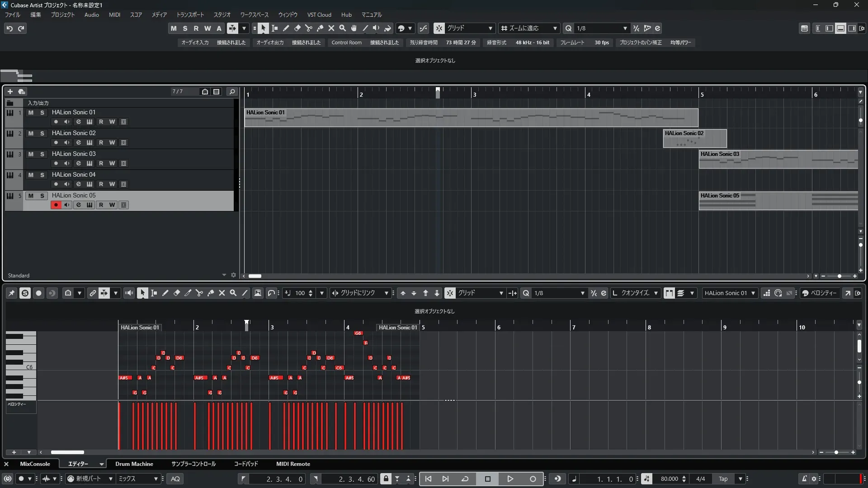Screen dimensions: 868x488
Task: Select the Zoom magnifier tool in main toolbar
Action: coord(343,28)
